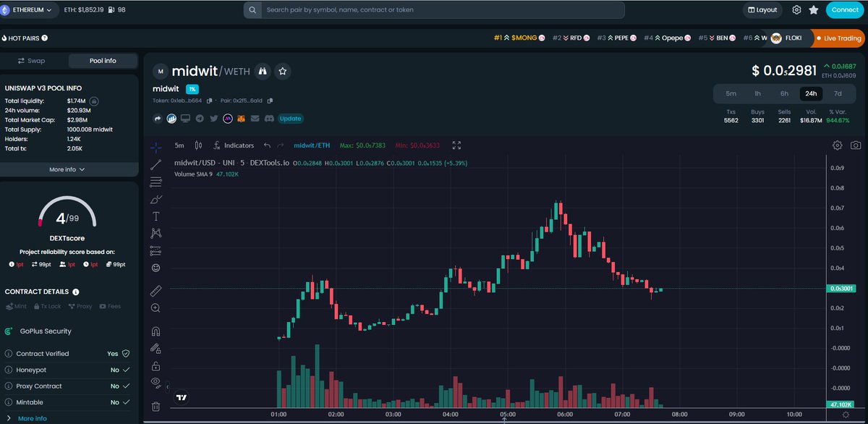The width and height of the screenshot is (868, 424).
Task: Open the Discord link icon
Action: pos(268,118)
